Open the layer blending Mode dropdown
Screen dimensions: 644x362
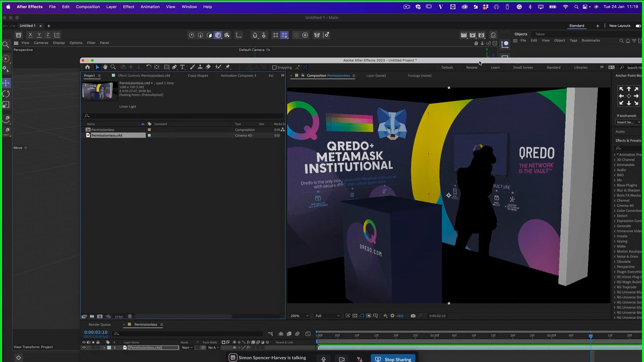pyautogui.click(x=187, y=348)
